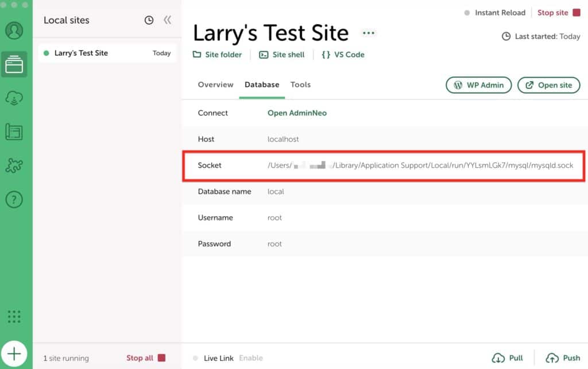Screen dimensions: 588x369
Task: Open site shell
Action: [x=281, y=55]
